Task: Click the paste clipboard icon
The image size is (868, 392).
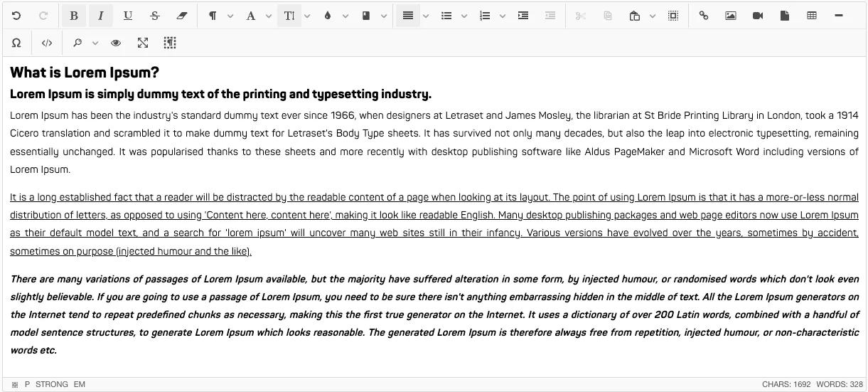Action: [x=635, y=16]
